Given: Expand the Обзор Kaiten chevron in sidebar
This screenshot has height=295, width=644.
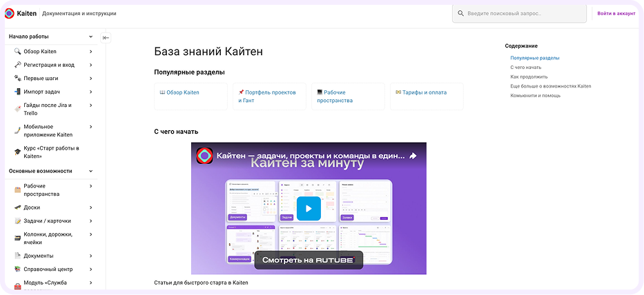Looking at the screenshot, I should [x=91, y=52].
